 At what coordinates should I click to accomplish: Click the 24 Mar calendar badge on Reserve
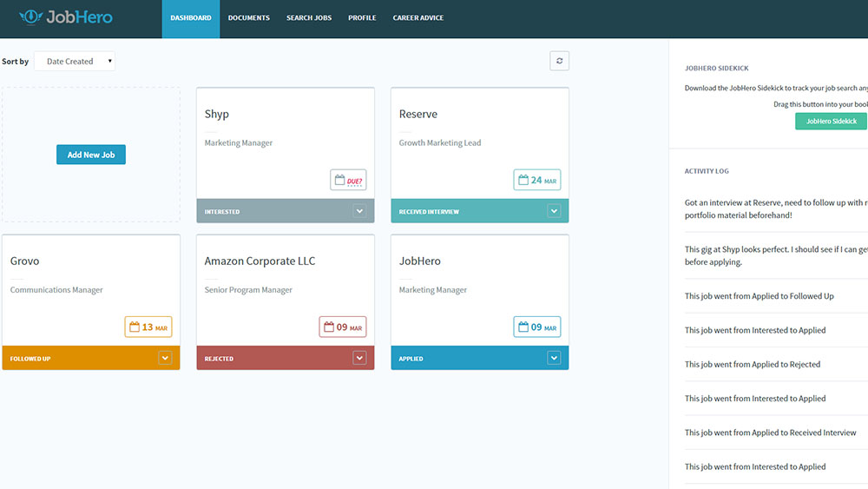click(x=536, y=180)
